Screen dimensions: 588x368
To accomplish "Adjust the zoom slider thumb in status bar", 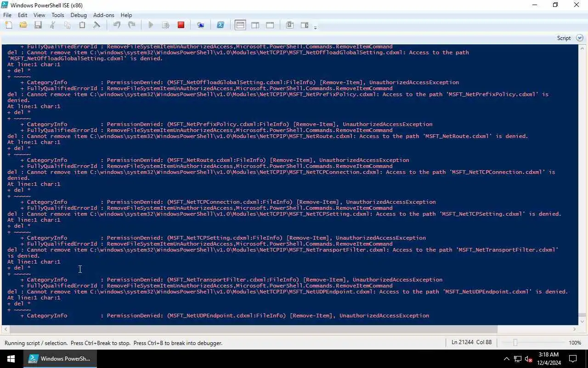I will (x=515, y=343).
